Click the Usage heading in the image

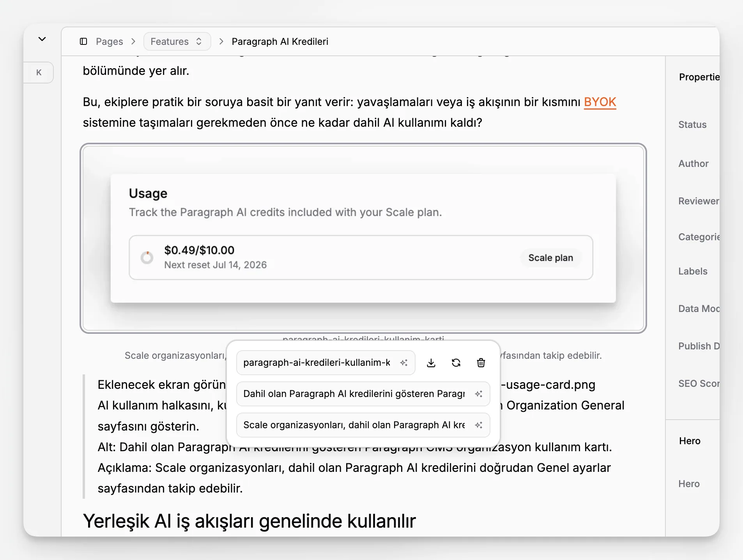(x=148, y=193)
